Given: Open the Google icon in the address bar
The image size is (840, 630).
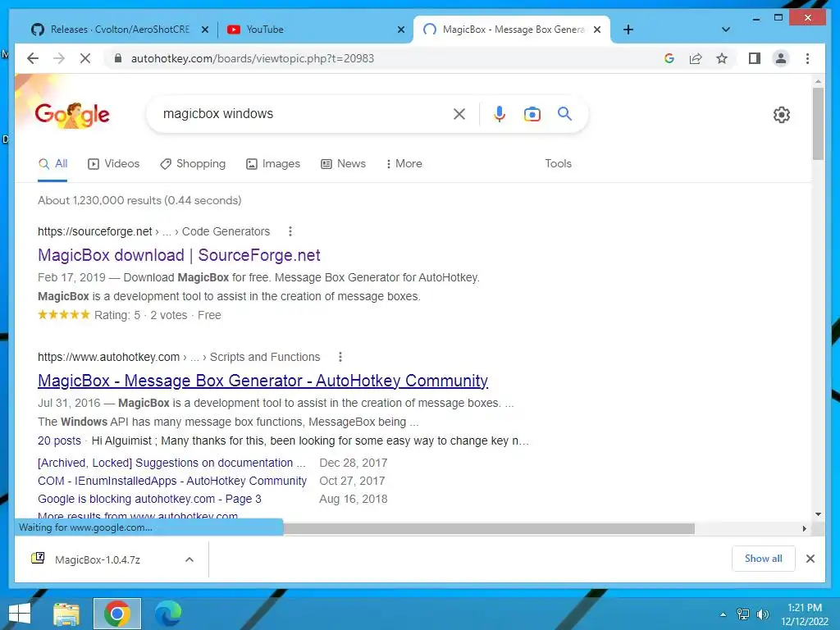Looking at the screenshot, I should 669,58.
